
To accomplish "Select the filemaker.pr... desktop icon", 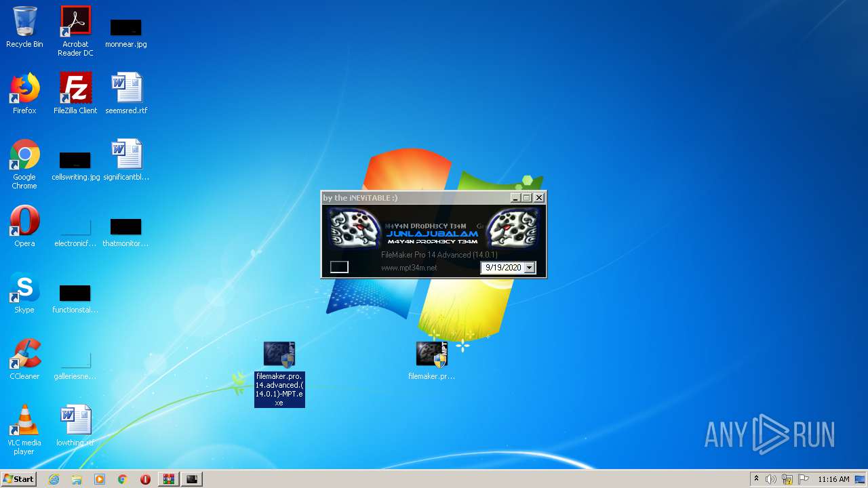I will (x=432, y=360).
